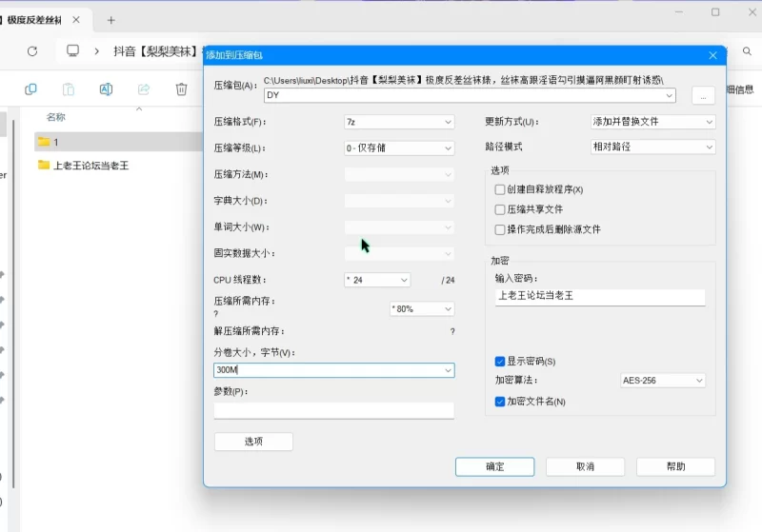Open the 更新方式 dropdown showing 添加并替换文件
762x532 pixels.
(652, 122)
